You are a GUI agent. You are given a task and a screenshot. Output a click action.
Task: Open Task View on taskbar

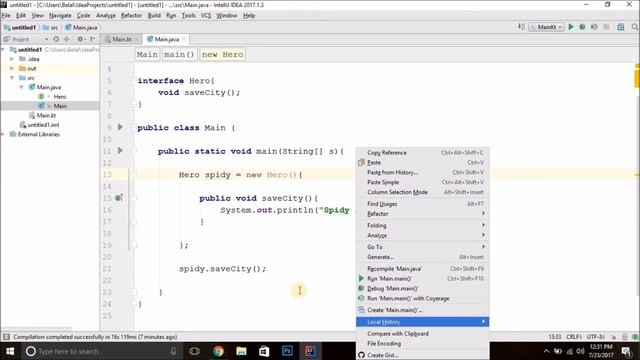[x=195, y=351]
